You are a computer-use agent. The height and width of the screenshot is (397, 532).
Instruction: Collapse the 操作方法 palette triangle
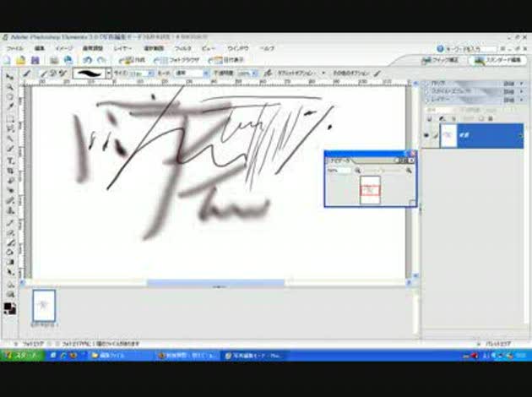click(426, 84)
